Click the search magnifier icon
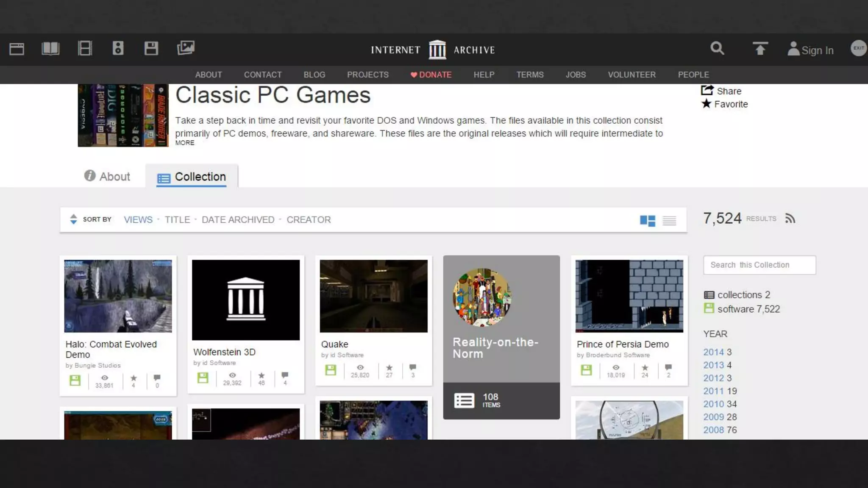The height and width of the screenshot is (488, 868). point(717,49)
